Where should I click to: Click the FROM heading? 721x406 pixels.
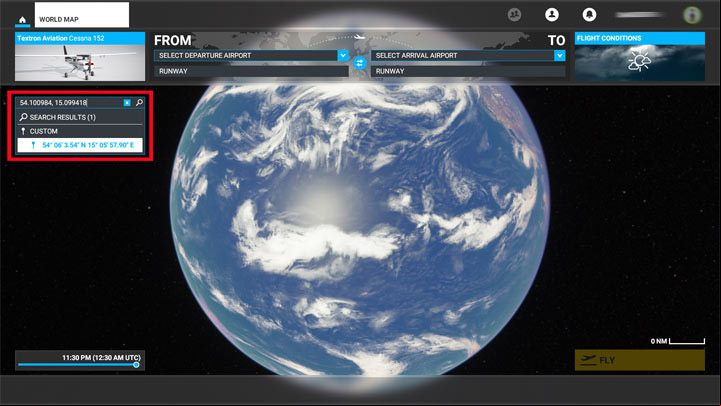172,40
